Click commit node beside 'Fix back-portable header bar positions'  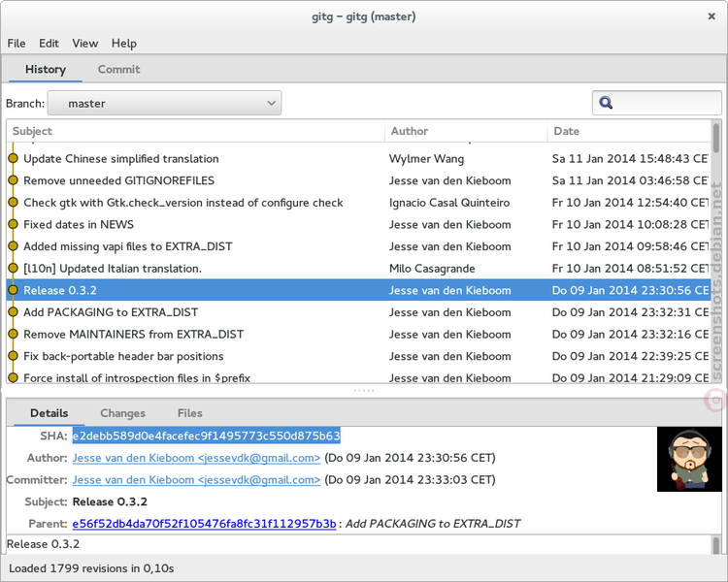coord(13,356)
